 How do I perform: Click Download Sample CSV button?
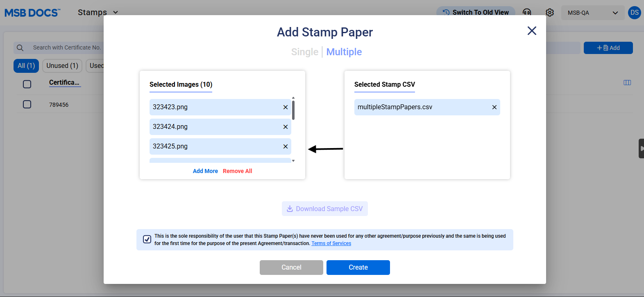click(325, 209)
